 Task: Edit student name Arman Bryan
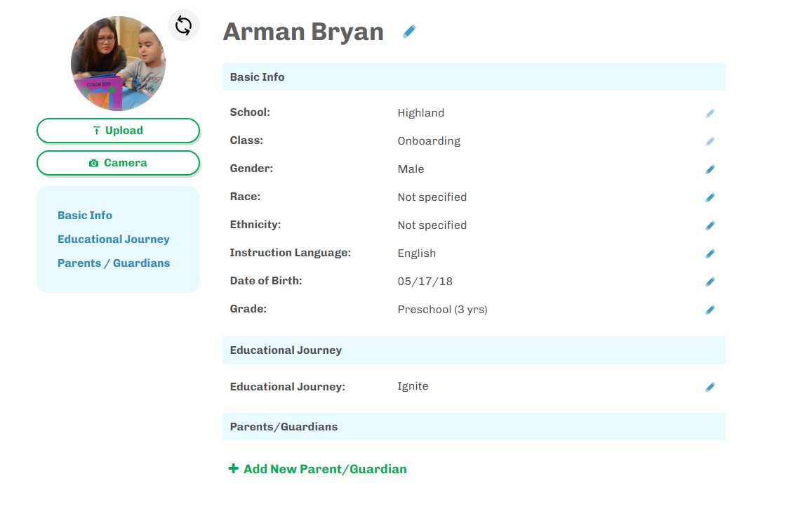(409, 32)
